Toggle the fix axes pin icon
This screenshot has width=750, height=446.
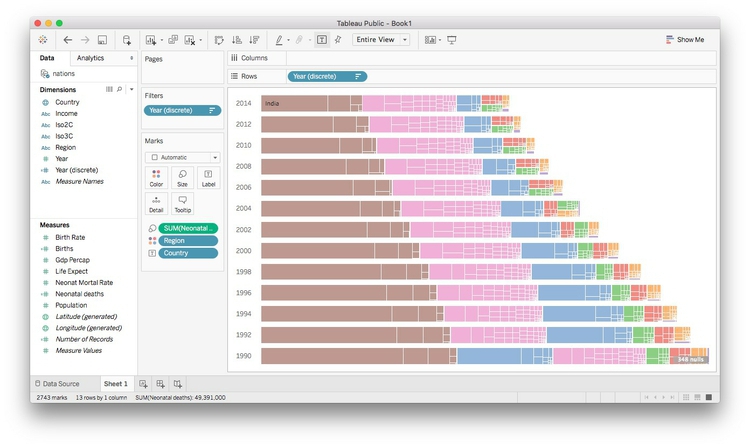tap(338, 40)
